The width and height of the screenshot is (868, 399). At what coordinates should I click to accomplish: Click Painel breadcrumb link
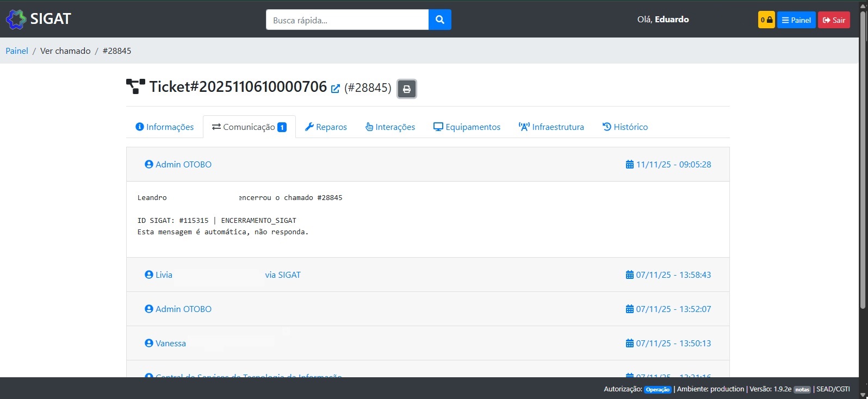(x=17, y=51)
